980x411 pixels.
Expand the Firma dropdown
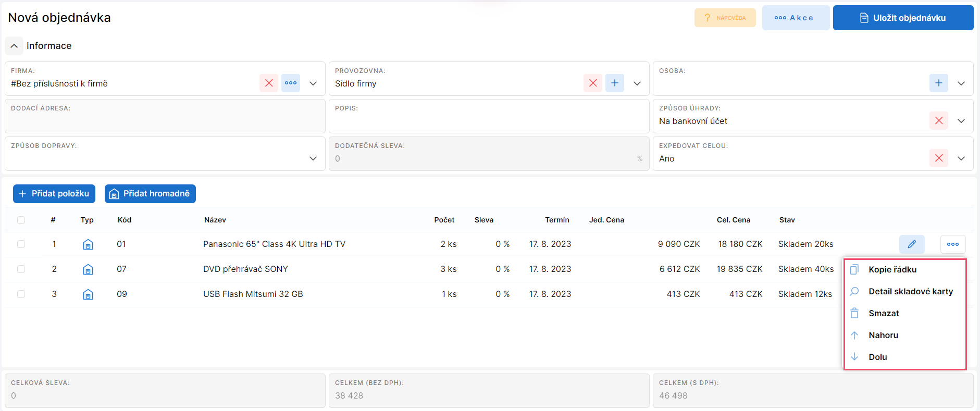tap(313, 83)
